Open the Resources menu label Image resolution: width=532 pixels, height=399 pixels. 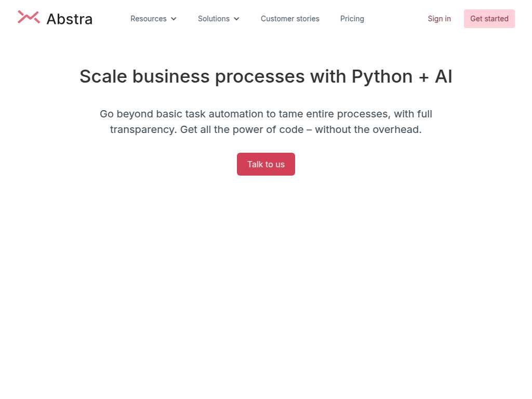(148, 19)
